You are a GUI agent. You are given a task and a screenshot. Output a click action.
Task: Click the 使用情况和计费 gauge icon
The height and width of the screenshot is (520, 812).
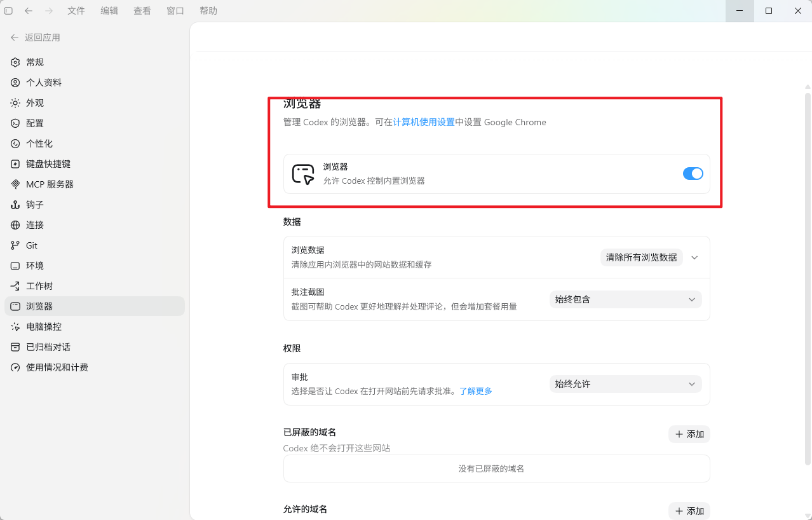click(15, 367)
